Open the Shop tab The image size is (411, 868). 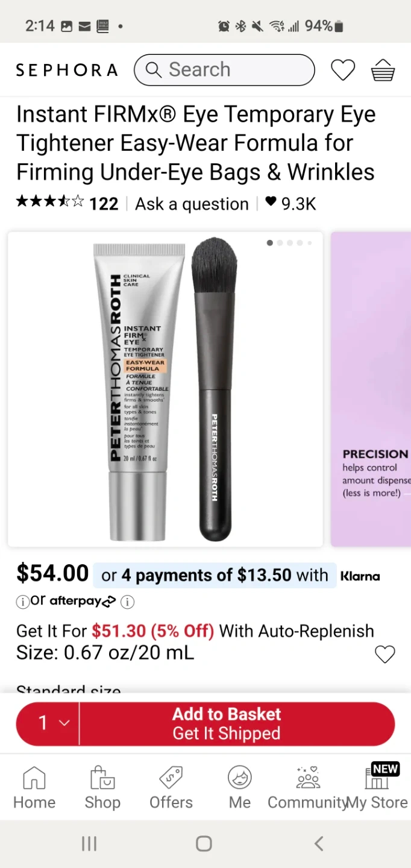pos(102,787)
